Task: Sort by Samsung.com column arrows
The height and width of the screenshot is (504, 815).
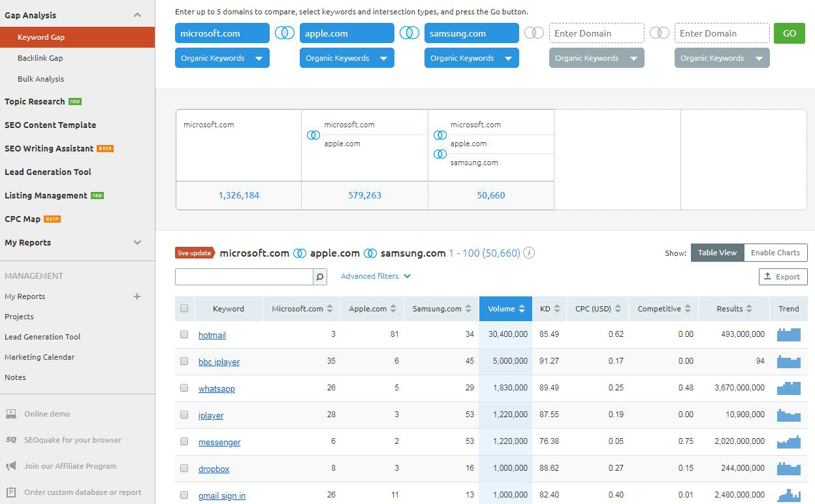Action: coord(468,309)
